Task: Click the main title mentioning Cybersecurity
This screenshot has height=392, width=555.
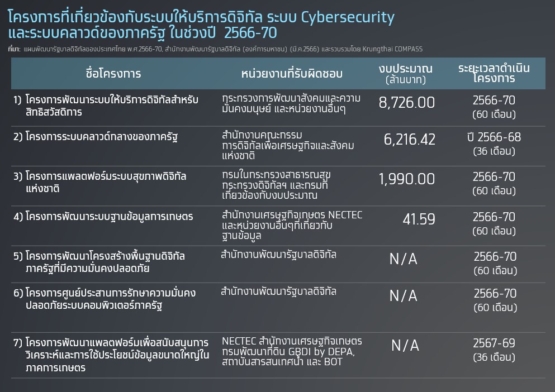Action: click(x=201, y=25)
